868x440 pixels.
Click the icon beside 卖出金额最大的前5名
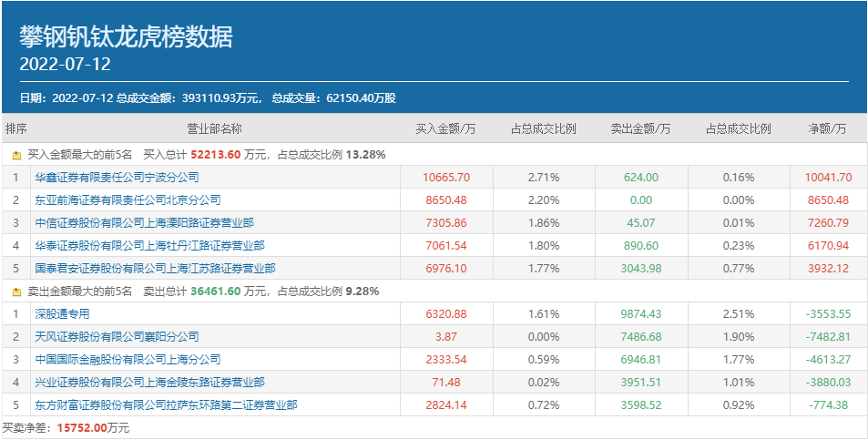click(16, 292)
